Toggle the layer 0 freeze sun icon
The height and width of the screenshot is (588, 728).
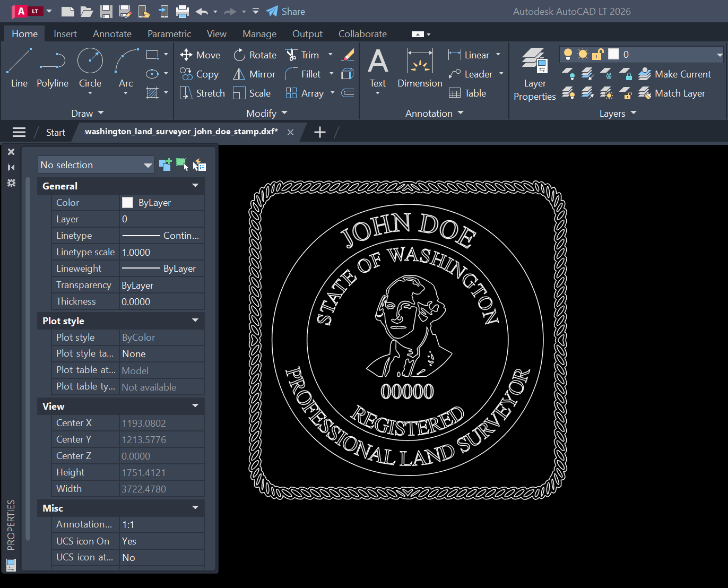click(583, 54)
